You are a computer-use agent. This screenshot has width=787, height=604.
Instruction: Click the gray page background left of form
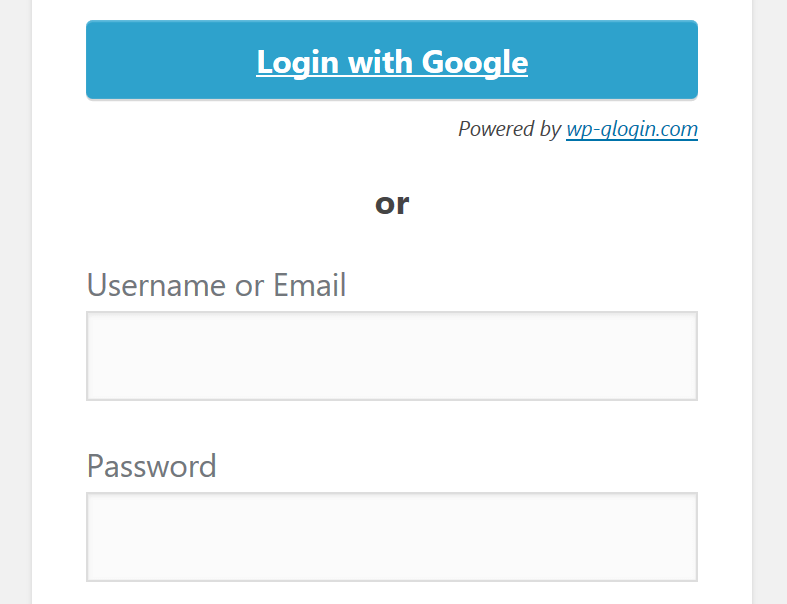tap(16, 301)
